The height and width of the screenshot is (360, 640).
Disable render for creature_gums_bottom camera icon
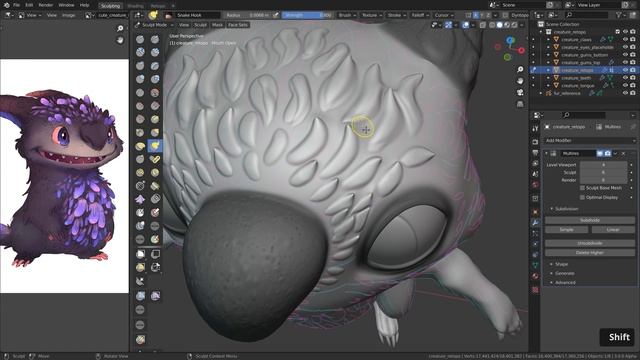click(x=633, y=55)
